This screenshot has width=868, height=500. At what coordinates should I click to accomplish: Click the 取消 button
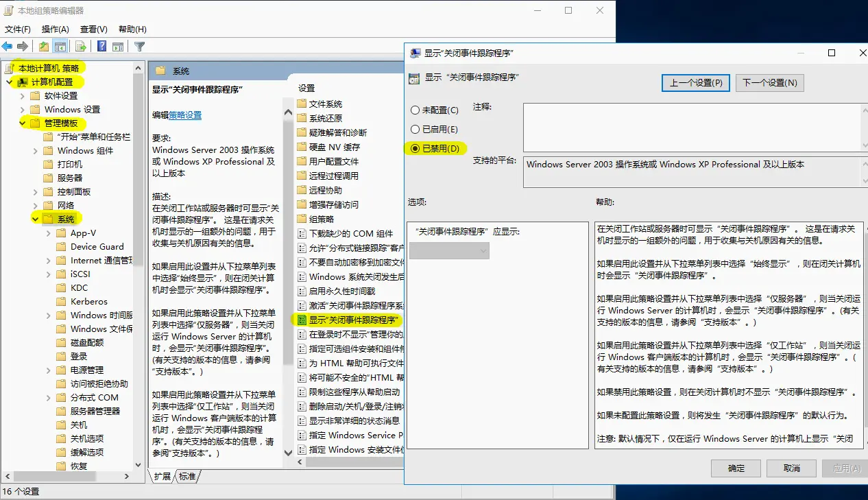791,468
